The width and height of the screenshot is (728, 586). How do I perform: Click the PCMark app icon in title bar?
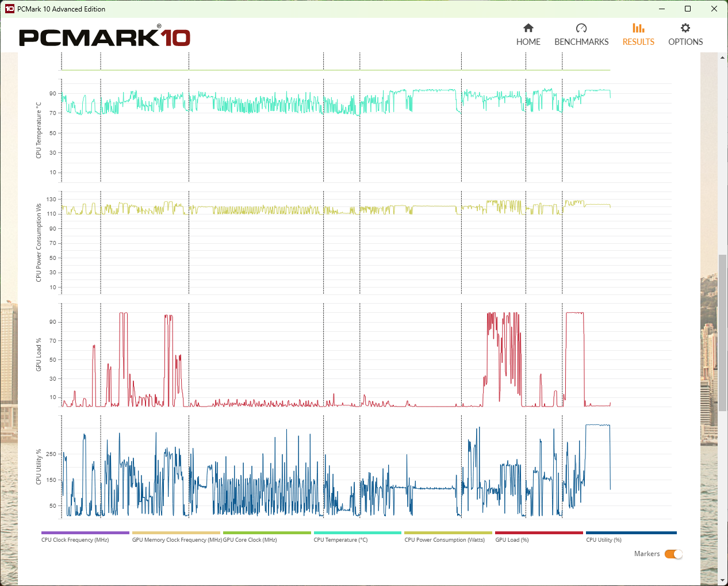[9, 9]
